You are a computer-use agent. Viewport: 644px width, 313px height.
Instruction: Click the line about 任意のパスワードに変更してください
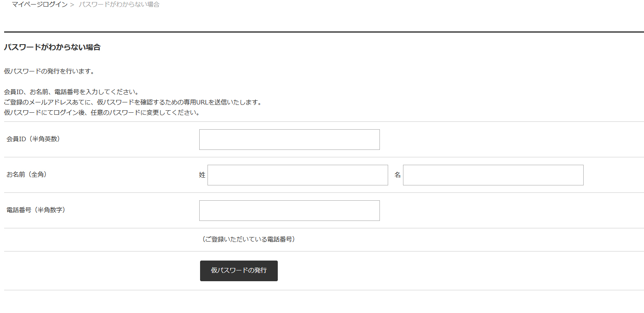102,113
